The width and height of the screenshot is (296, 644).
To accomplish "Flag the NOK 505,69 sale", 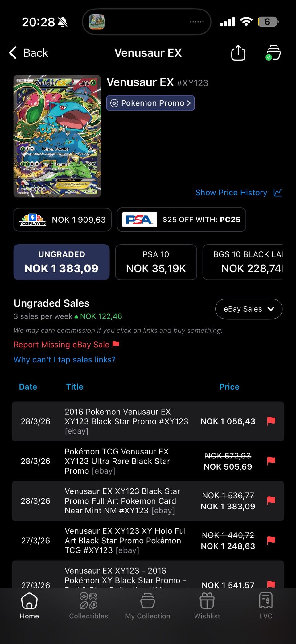I will coord(271,461).
